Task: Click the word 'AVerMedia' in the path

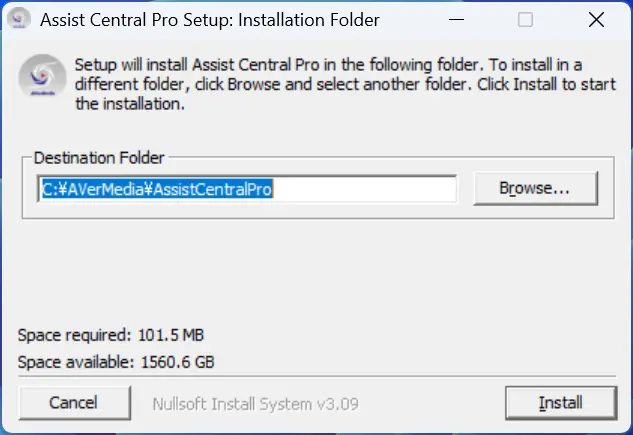Action: 106,189
